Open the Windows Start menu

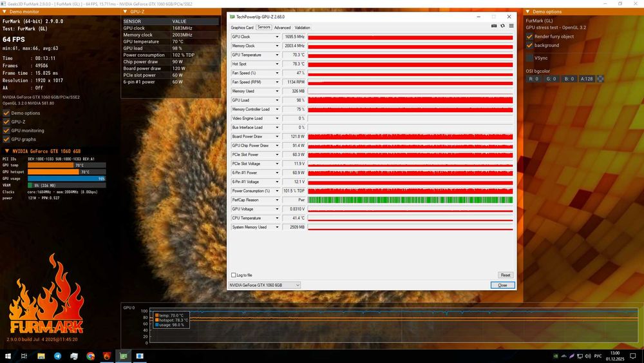8,356
